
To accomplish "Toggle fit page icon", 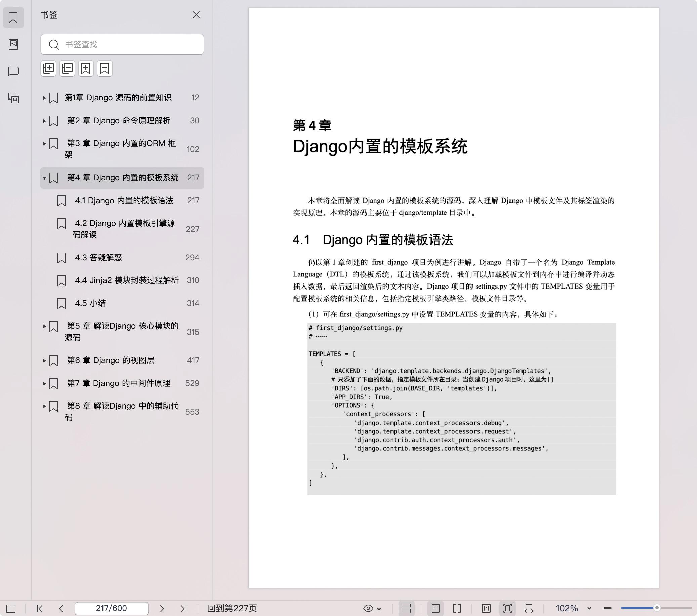I will (507, 609).
